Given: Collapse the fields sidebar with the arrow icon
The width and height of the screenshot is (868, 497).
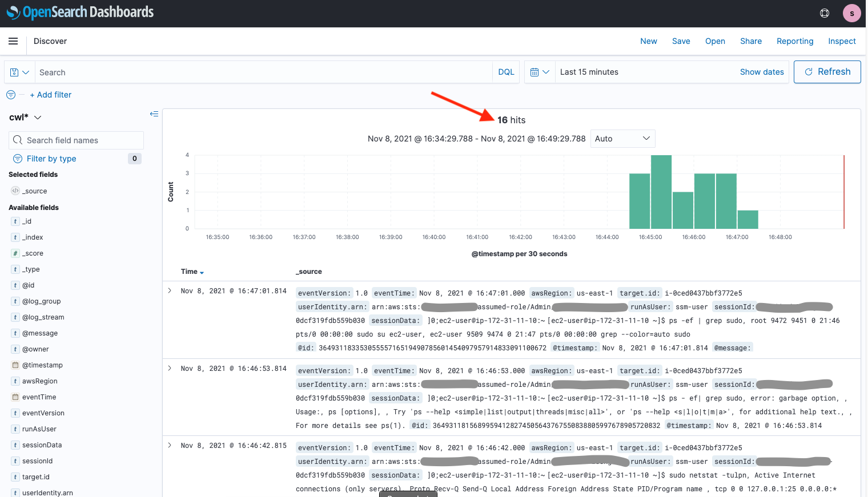Looking at the screenshot, I should pyautogui.click(x=154, y=114).
